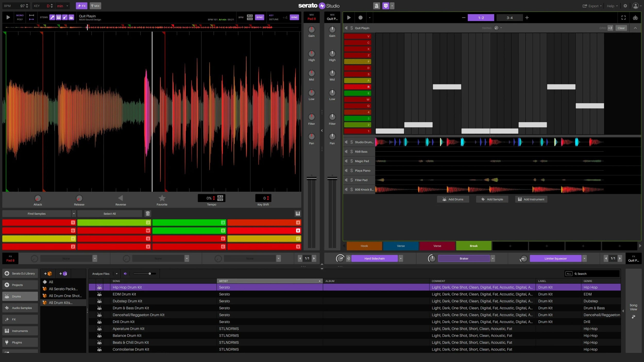The width and height of the screenshot is (644, 362).
Task: Click the delete samples trash icon
Action: [x=148, y=213]
